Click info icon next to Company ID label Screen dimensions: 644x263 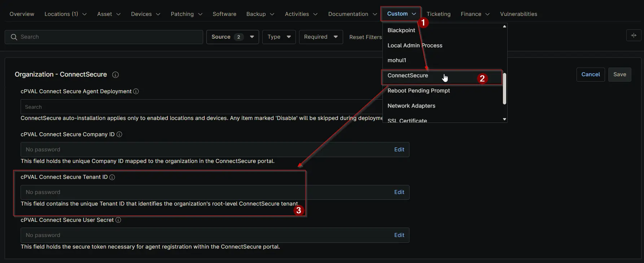(x=119, y=134)
